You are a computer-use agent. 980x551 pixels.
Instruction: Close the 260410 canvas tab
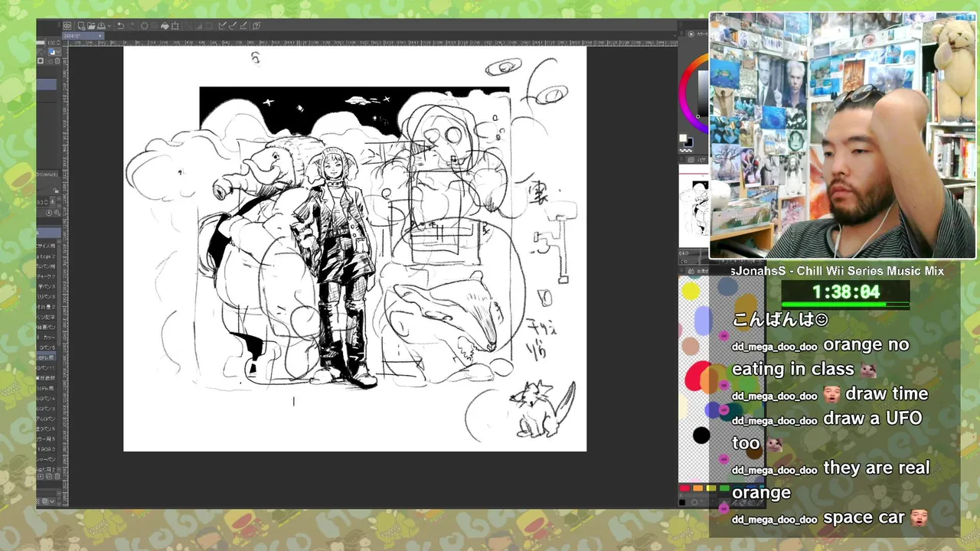point(100,36)
